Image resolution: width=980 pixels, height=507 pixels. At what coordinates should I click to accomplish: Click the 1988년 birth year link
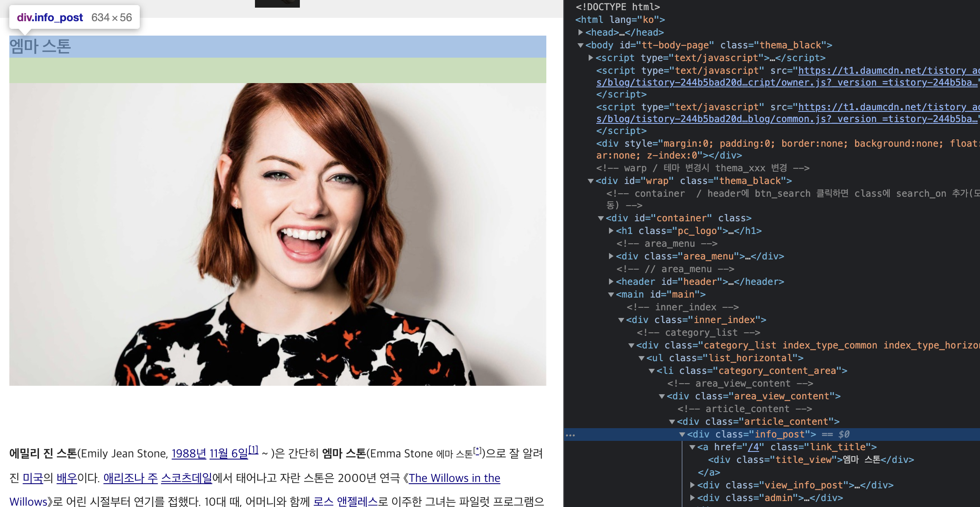(189, 454)
